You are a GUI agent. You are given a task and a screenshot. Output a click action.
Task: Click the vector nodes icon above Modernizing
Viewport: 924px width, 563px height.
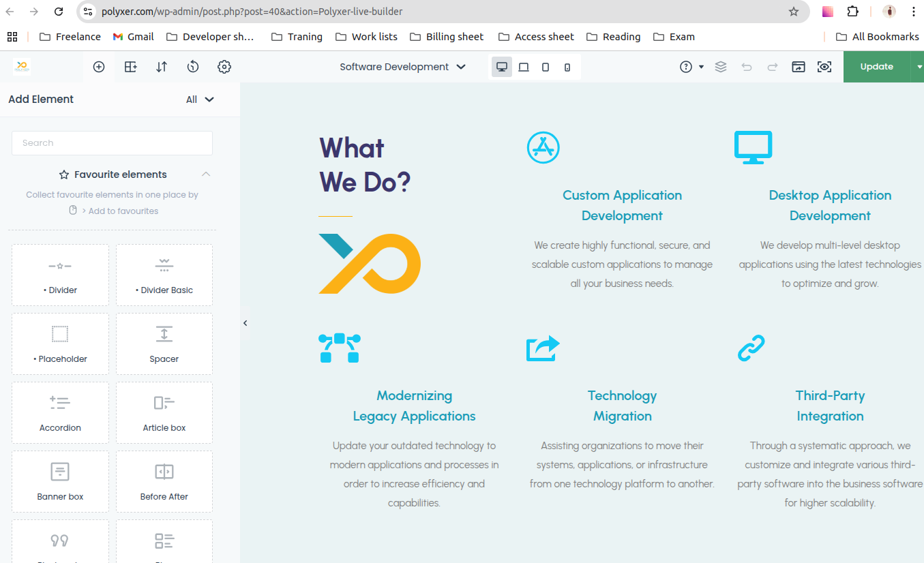(x=339, y=348)
